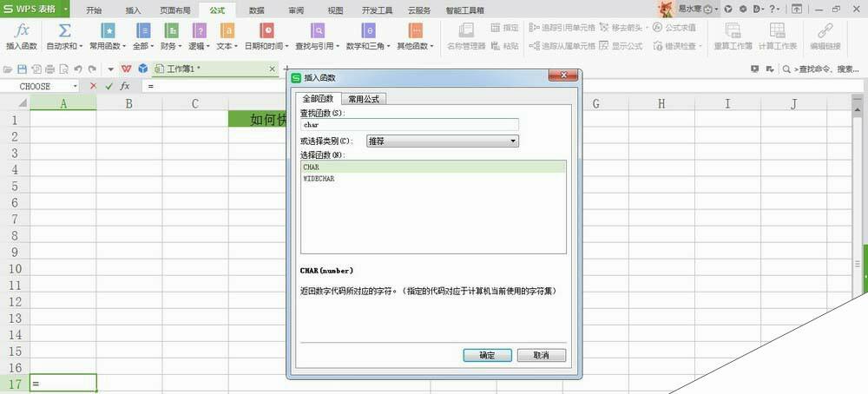
Task: Switch to the 视图 ribbon tab
Action: point(335,10)
